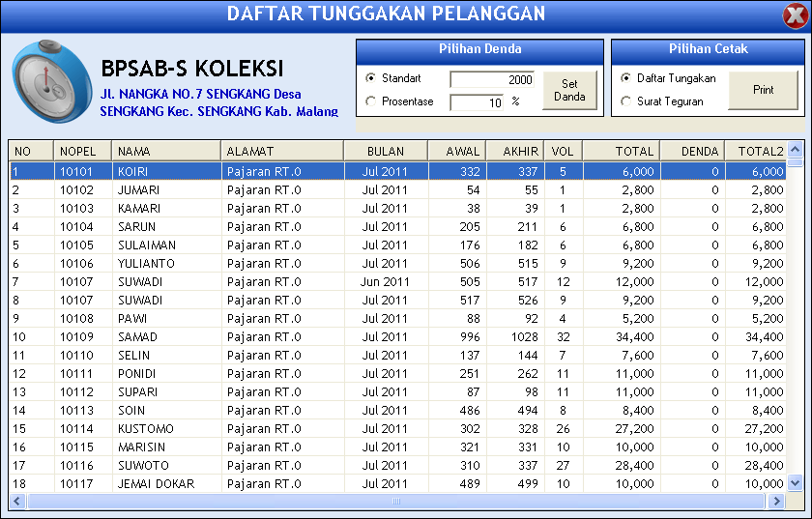The height and width of the screenshot is (519, 812).
Task: Focus the percentage field showing 10
Action: click(x=477, y=102)
